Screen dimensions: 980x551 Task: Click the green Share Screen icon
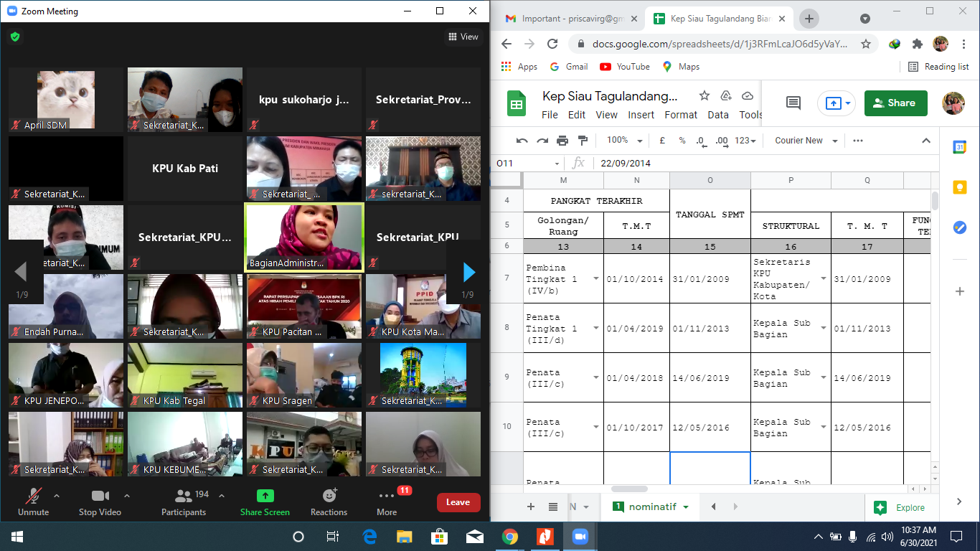265,496
